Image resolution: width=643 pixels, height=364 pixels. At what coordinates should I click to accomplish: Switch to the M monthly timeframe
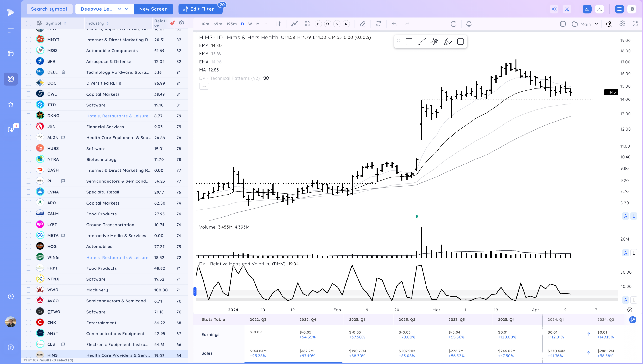point(258,24)
